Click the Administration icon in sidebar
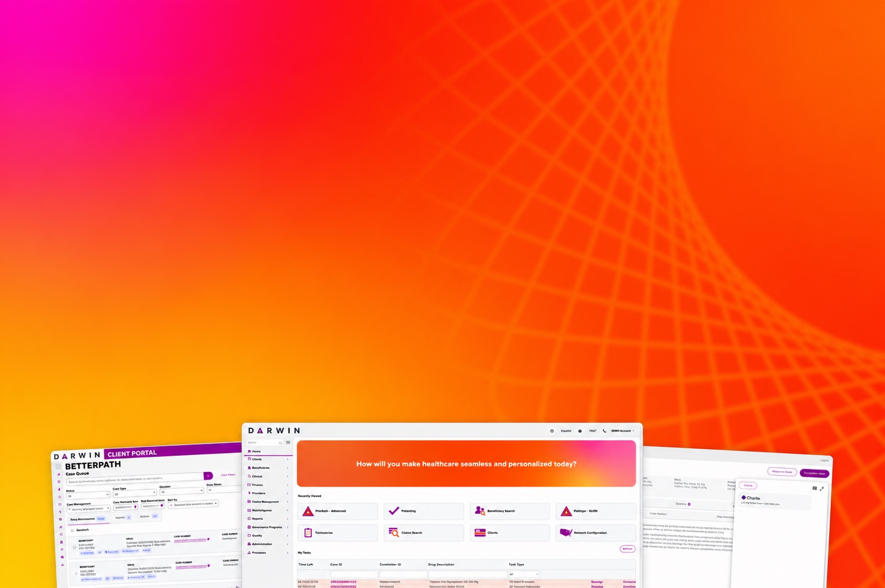The width and height of the screenshot is (885, 588). 249,544
